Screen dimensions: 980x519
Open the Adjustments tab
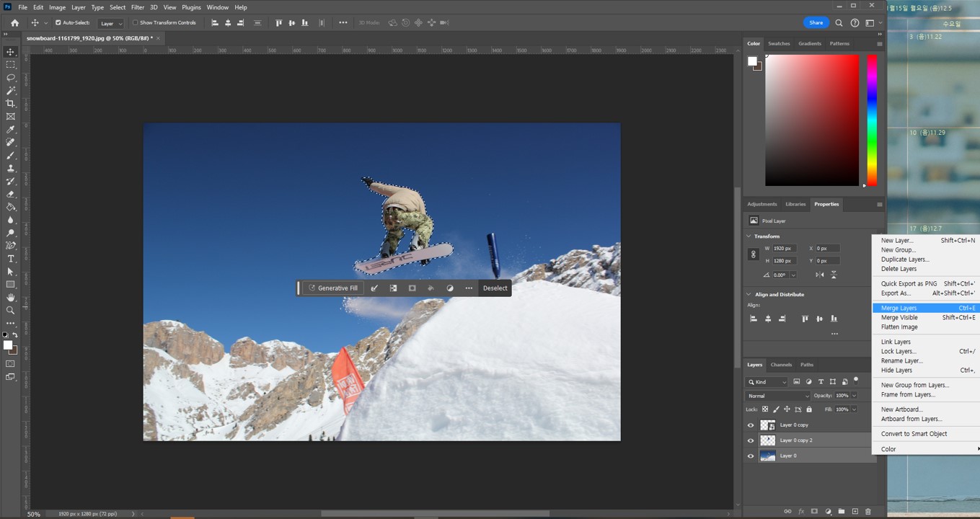[762, 204]
